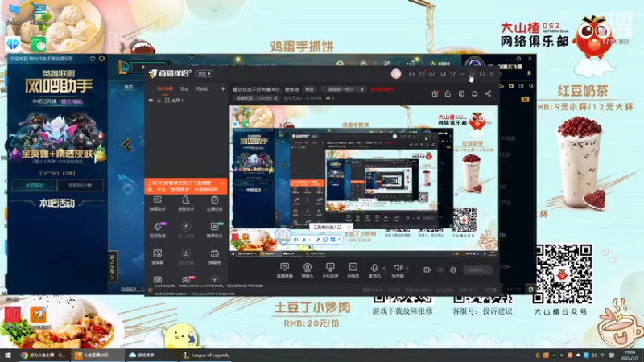The image size is (644, 362).
Task: Mute the 麦克风 microphone
Action: [x=374, y=270]
